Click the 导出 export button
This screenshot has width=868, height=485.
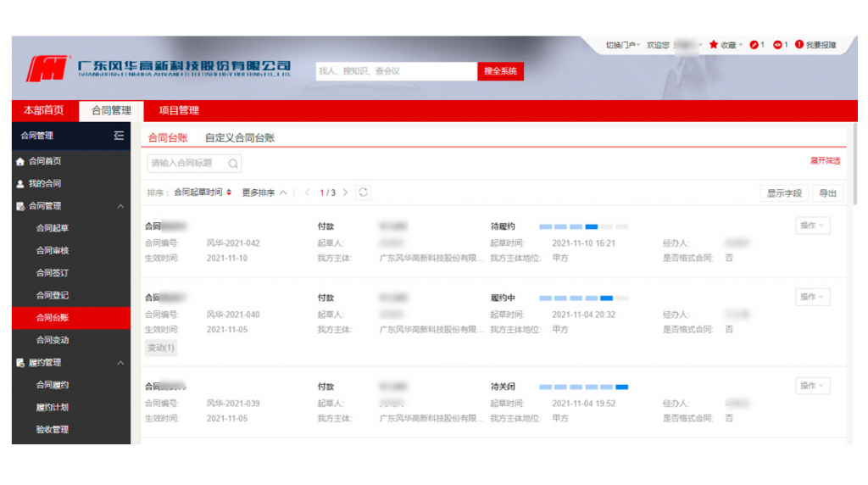coord(827,193)
